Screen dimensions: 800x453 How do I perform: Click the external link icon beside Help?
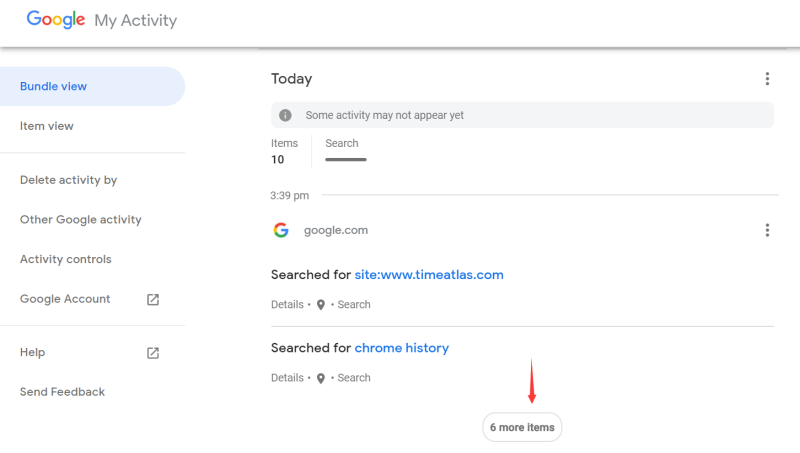153,353
